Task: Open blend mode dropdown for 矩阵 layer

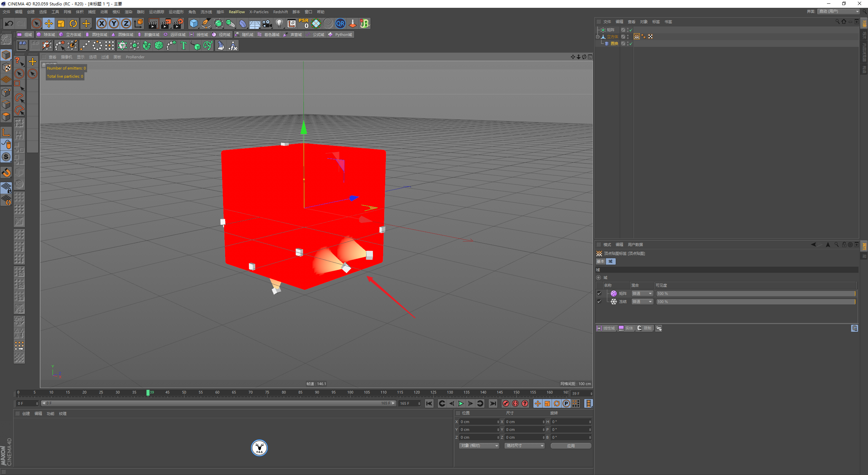Action: 642,293
